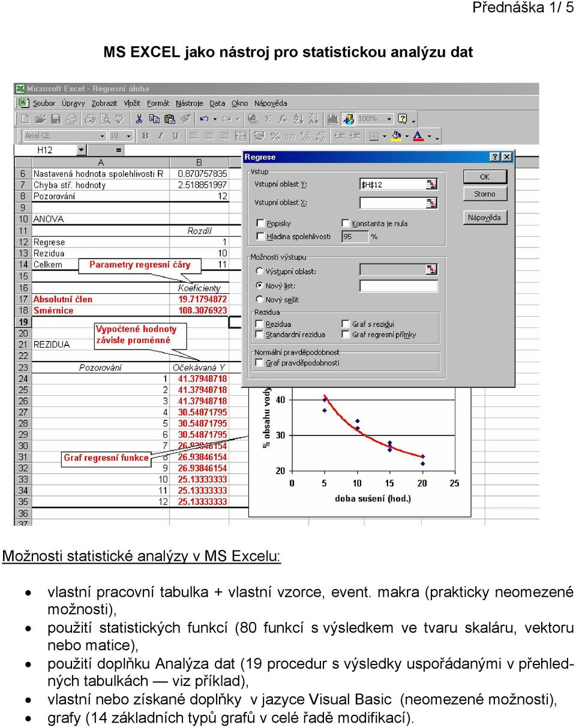Cancel the dialog with Storno
Image resolution: width=576 pixels, height=728 pixels.
[485, 194]
